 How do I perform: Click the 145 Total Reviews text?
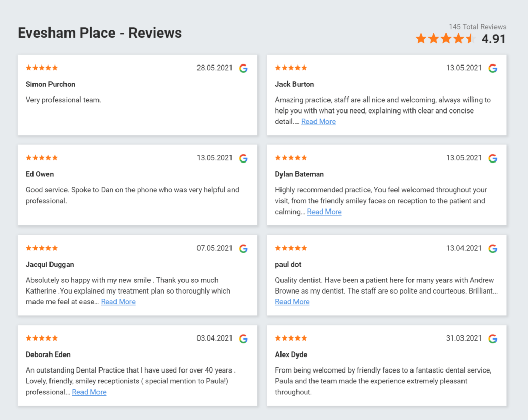pyautogui.click(x=477, y=27)
